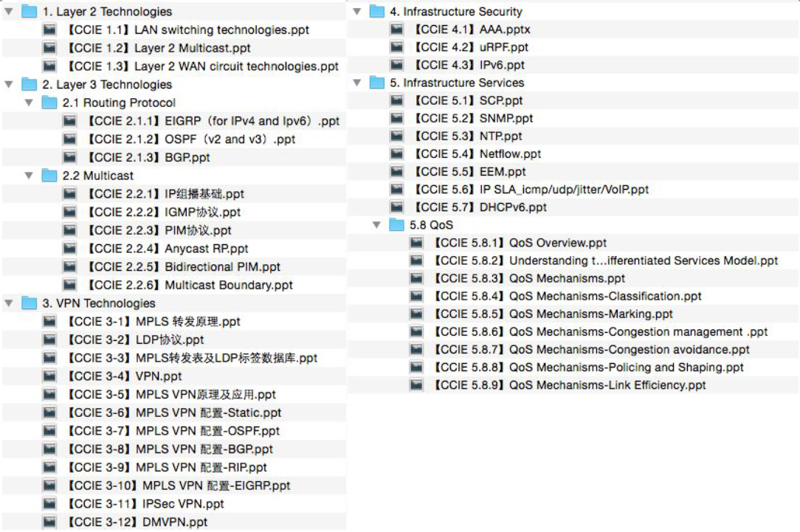This screenshot has height=532, width=800.
Task: Select file 【CCIE 5.6】IP SLA_icmp/udp/jitter/VoIP.ppt
Action: tap(531, 189)
